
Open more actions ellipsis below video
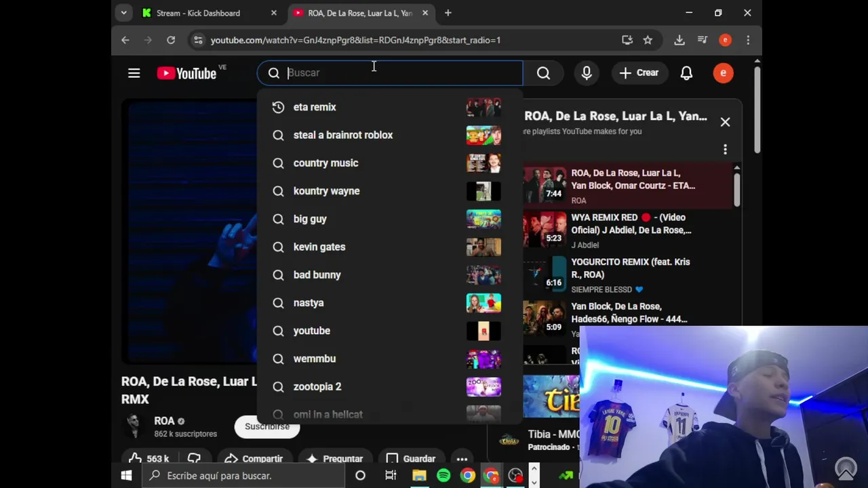(x=462, y=459)
